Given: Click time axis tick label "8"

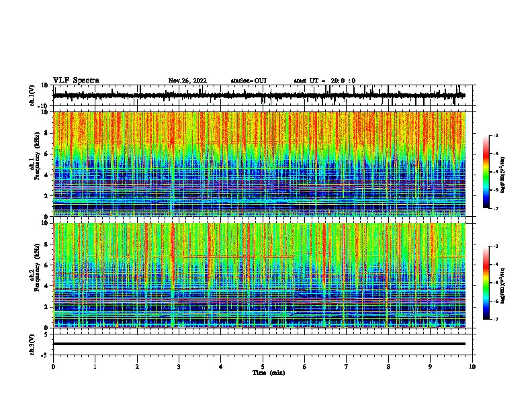Looking at the screenshot, I should click(388, 367).
